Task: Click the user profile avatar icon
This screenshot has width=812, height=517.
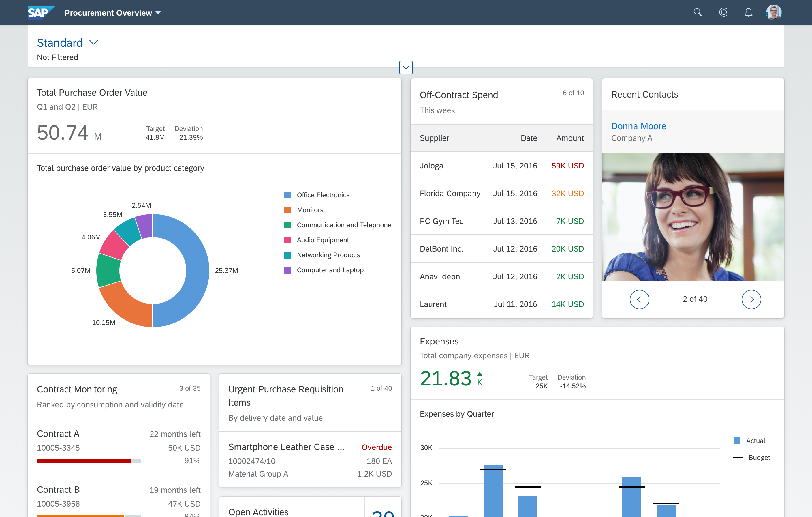Action: coord(775,12)
